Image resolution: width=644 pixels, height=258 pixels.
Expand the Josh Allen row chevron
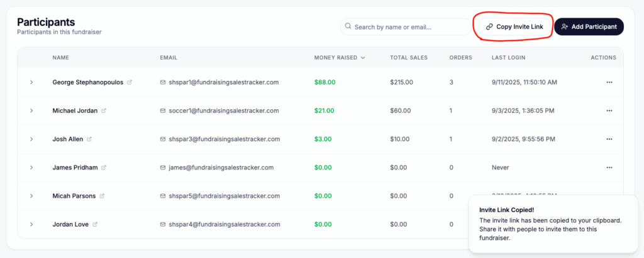(x=31, y=139)
